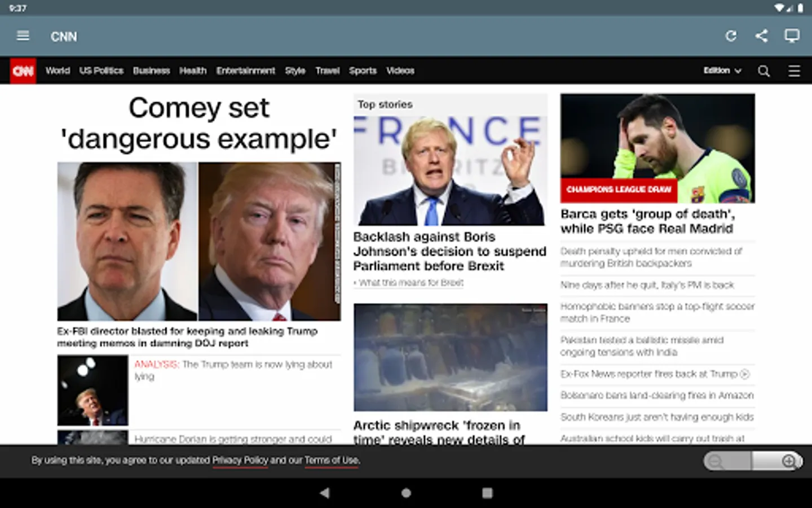Open the Videos section
Image resolution: width=812 pixels, height=508 pixels.
pos(400,71)
